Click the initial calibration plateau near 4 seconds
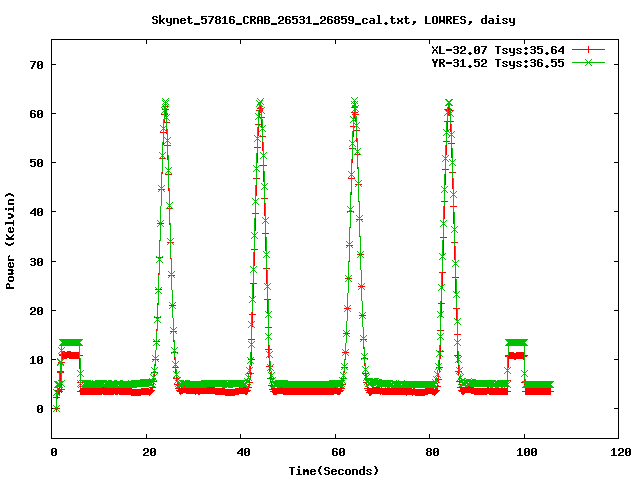640x480 pixels. coord(71,342)
